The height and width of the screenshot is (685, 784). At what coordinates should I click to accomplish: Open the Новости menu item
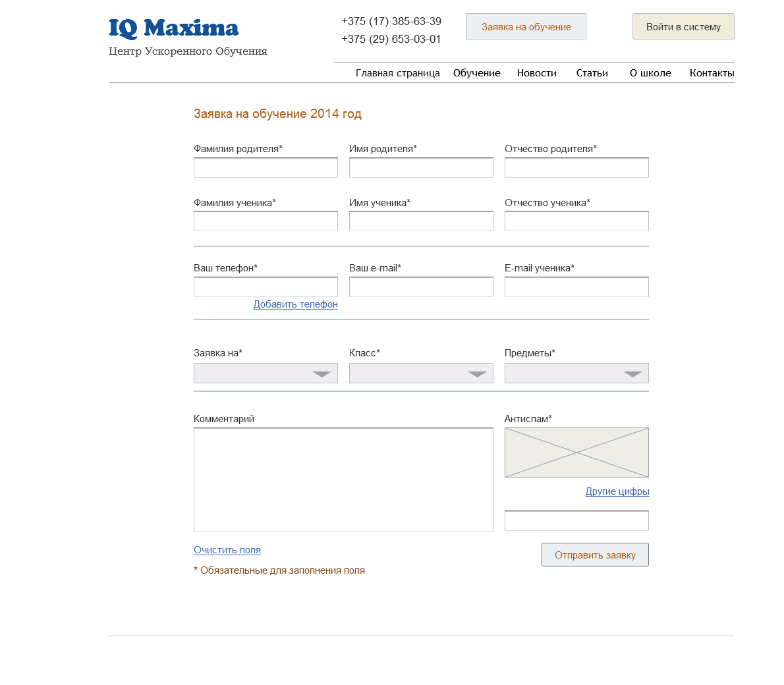click(x=536, y=73)
